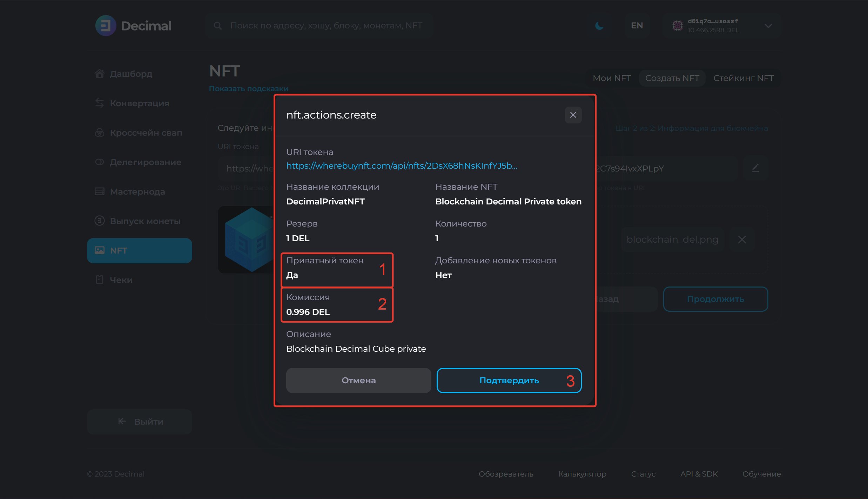Close the nft.actions.create dialog

(x=573, y=115)
